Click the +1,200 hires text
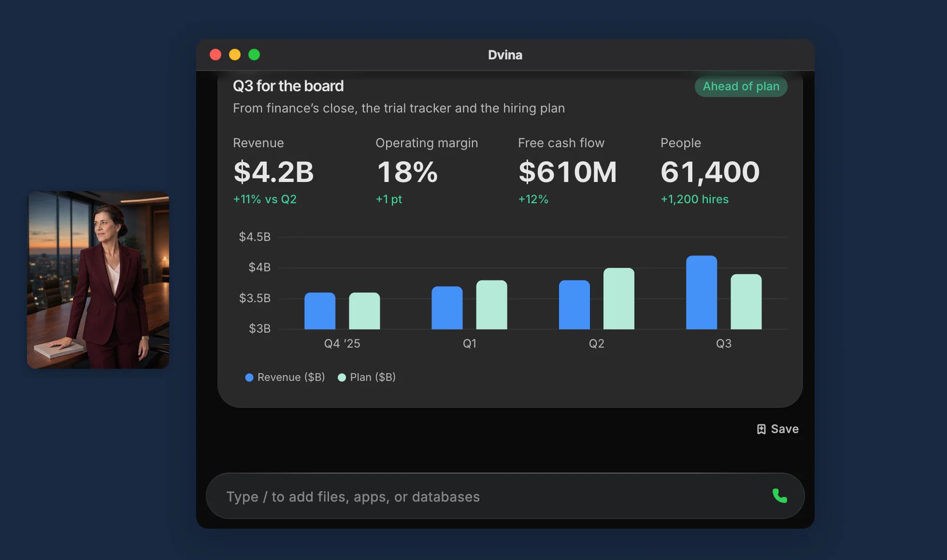 [694, 199]
